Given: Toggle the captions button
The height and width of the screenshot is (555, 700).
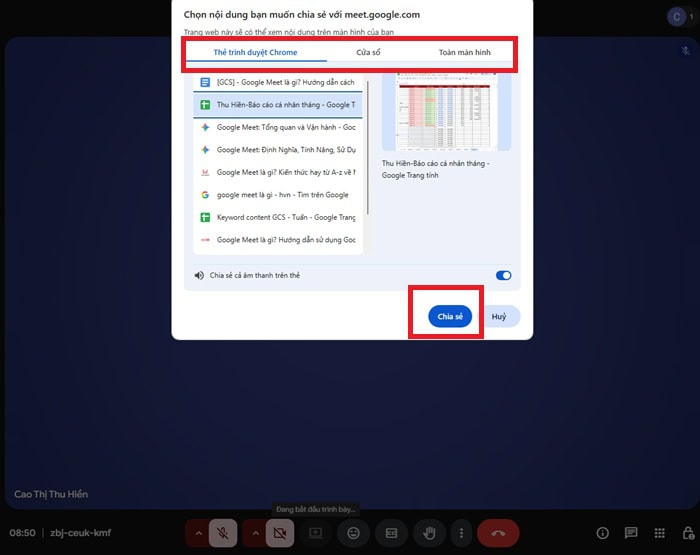Looking at the screenshot, I should coord(392,534).
